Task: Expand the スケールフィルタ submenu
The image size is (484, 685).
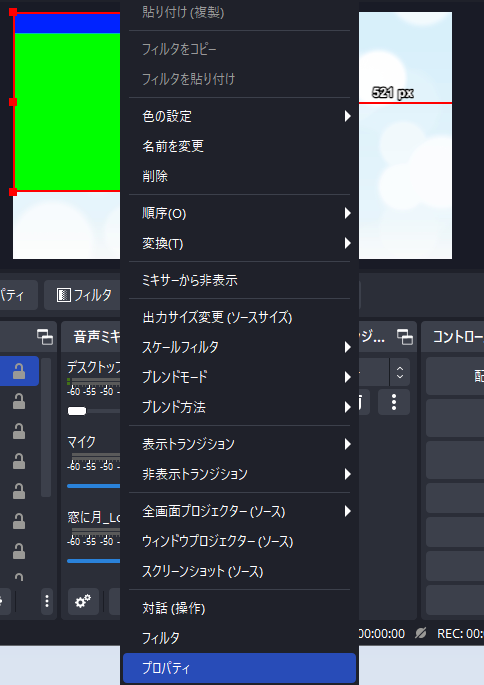Action: pos(239,347)
